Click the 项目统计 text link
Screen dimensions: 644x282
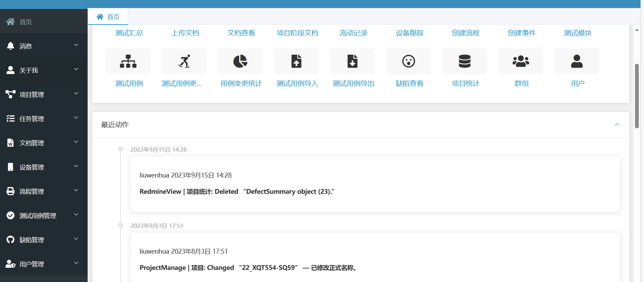[x=466, y=83]
